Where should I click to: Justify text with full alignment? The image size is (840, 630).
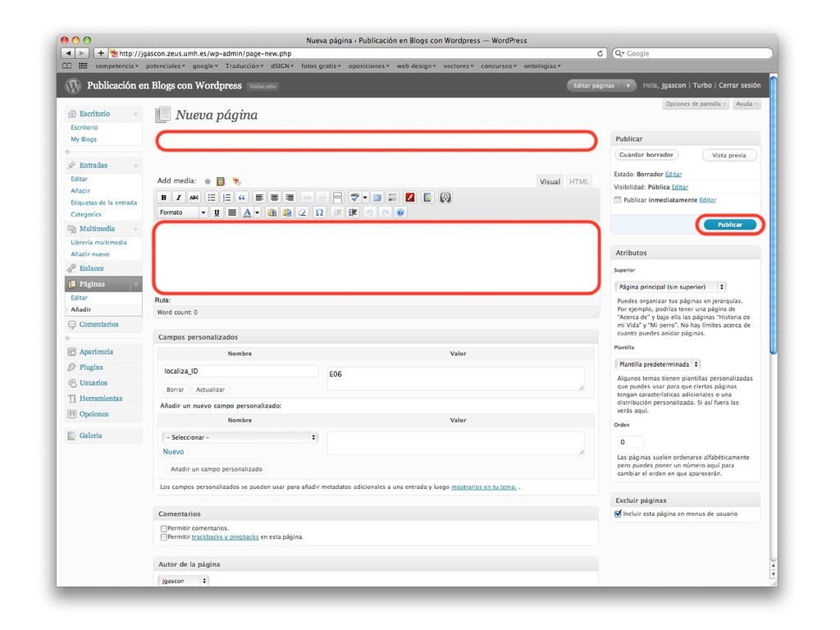(x=232, y=212)
